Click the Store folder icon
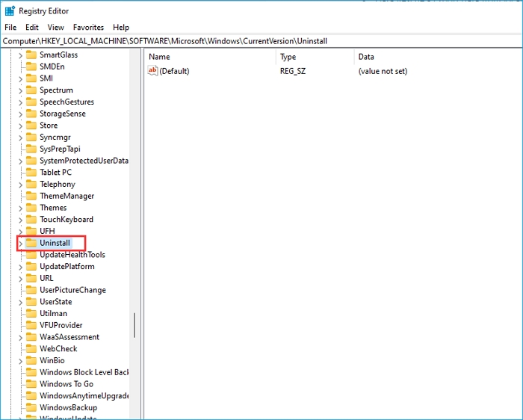The width and height of the screenshot is (523, 420). tap(31, 125)
